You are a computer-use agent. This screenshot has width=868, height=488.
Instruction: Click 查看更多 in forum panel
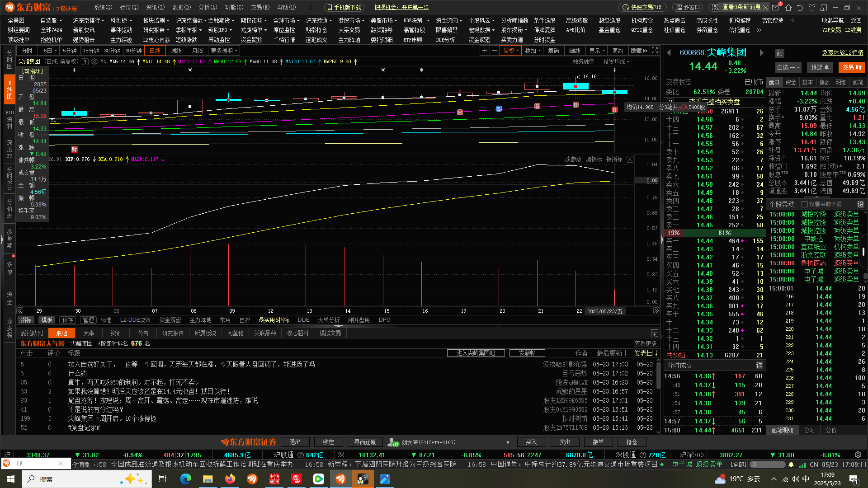pos(645,343)
